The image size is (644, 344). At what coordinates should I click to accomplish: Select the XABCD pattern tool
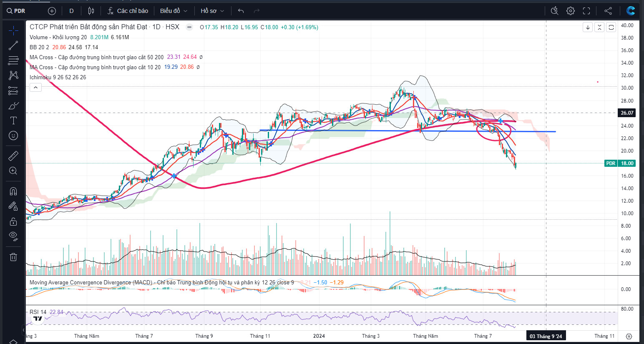[13, 75]
